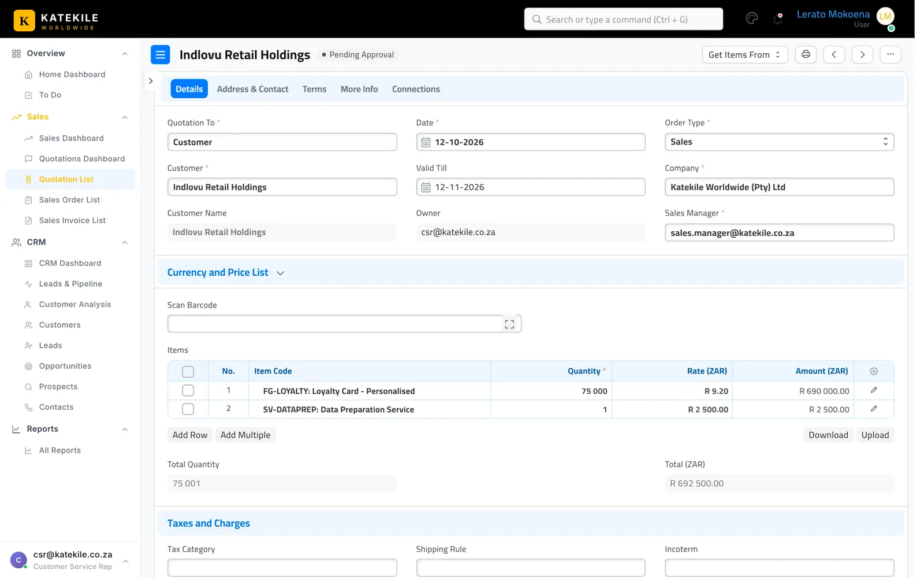The width and height of the screenshot is (924, 578).
Task: Click the Sales Manager email field
Action: (x=779, y=233)
